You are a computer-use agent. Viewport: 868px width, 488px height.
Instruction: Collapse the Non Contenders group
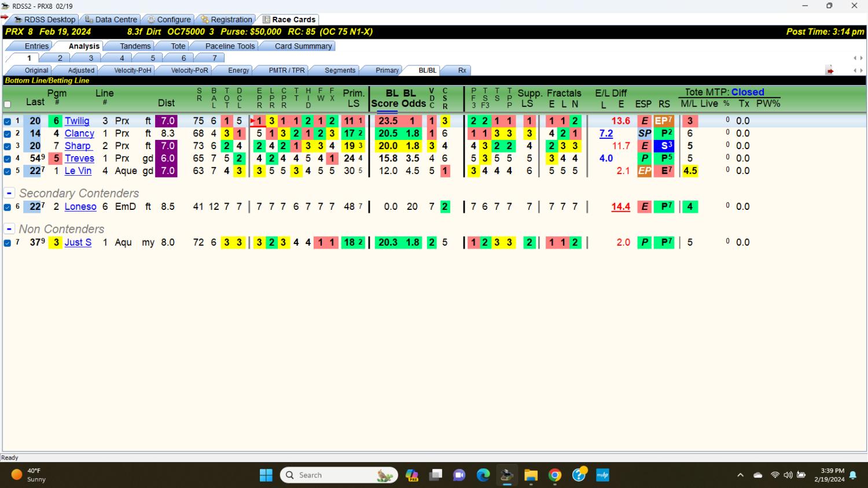[9, 229]
